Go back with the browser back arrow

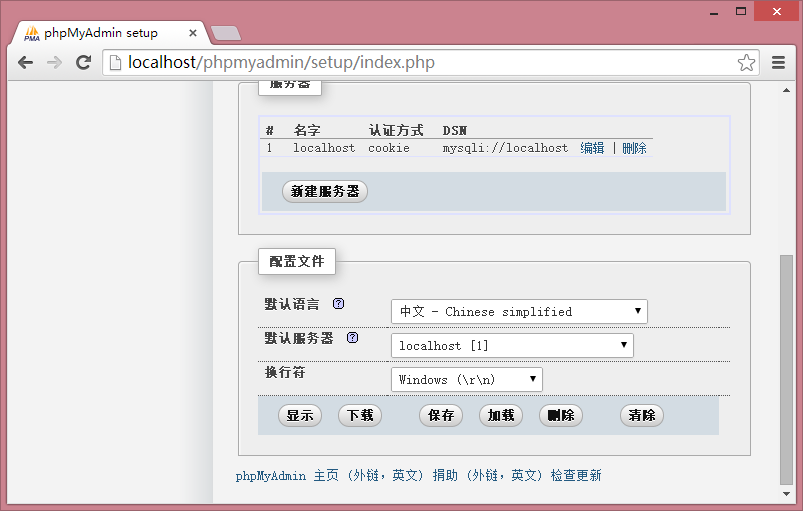pos(25,62)
